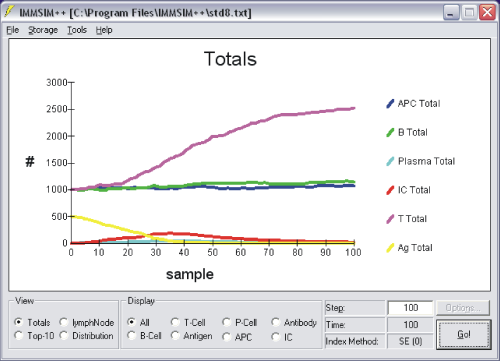This screenshot has height=361, width=500.
Task: Click the Go! button
Action: [464, 334]
